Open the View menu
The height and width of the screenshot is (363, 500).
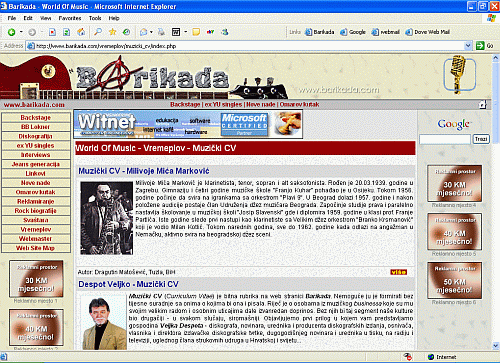tap(46, 18)
